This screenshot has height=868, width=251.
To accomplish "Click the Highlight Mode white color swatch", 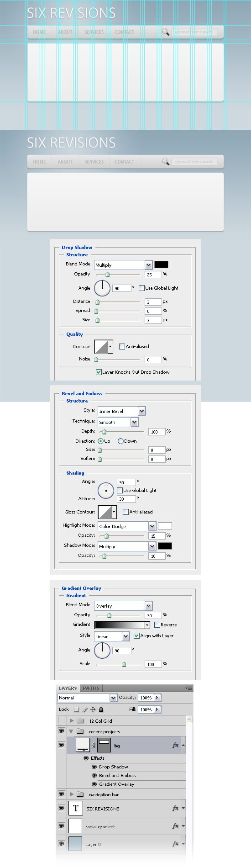I will tap(165, 526).
